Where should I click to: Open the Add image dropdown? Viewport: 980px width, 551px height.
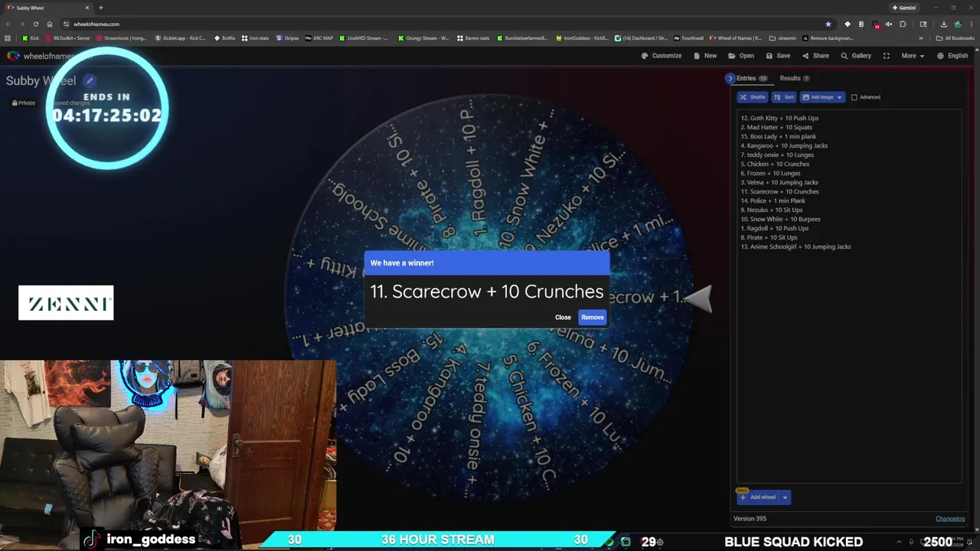[822, 97]
